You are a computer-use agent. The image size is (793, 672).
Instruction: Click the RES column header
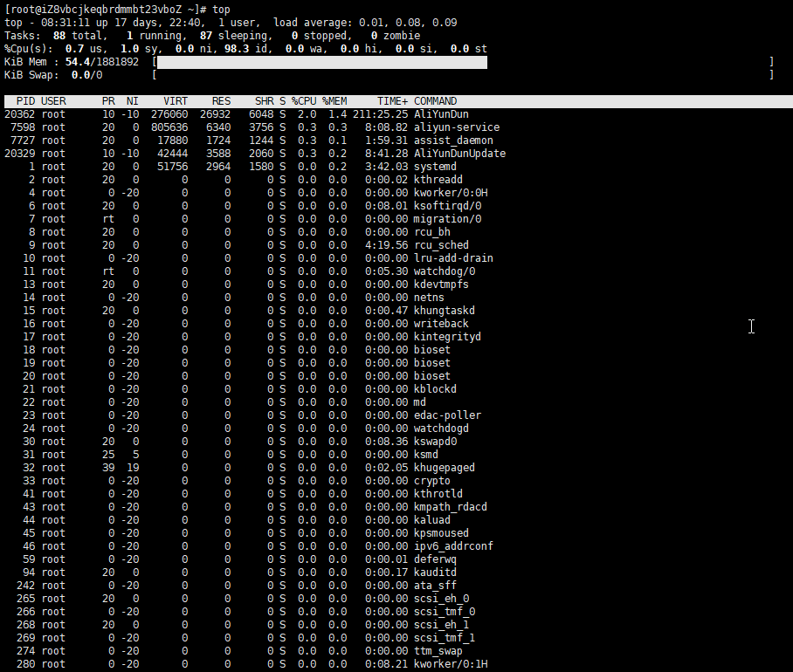222,101
